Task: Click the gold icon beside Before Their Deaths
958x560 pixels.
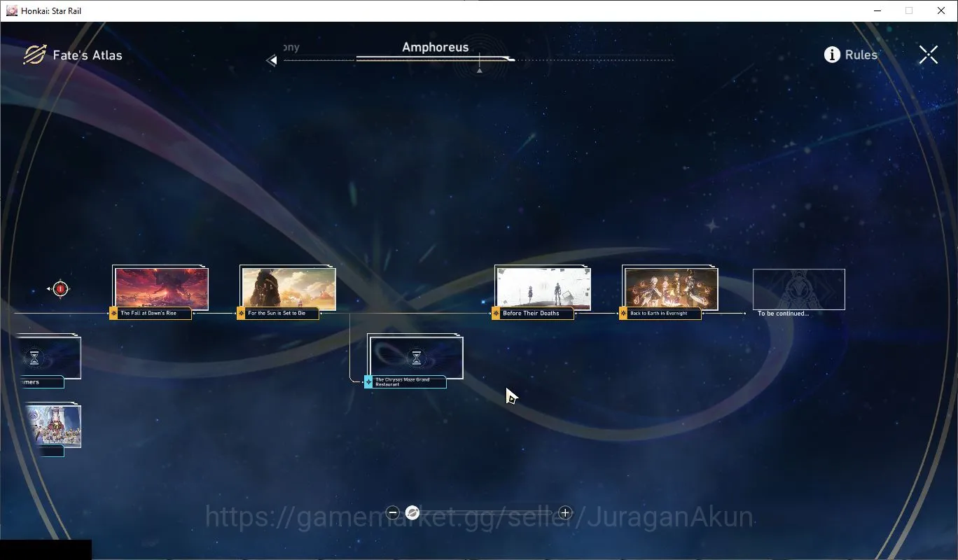Action: [x=496, y=313]
